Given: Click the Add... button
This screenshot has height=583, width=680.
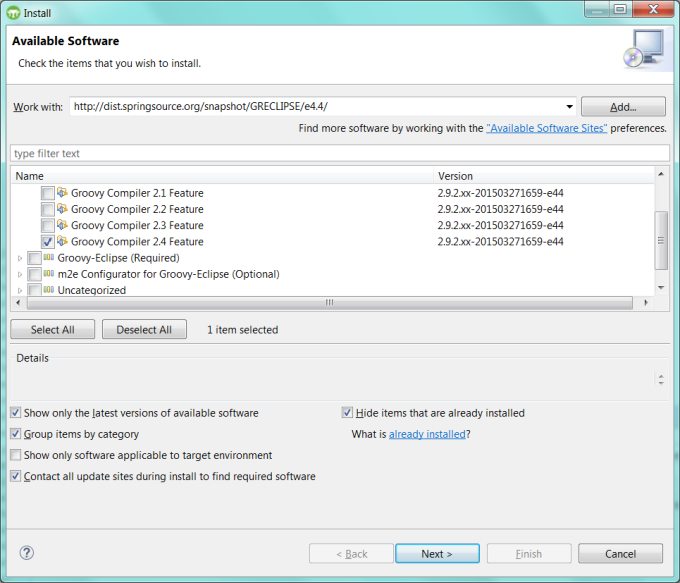Looking at the screenshot, I should click(x=623, y=107).
